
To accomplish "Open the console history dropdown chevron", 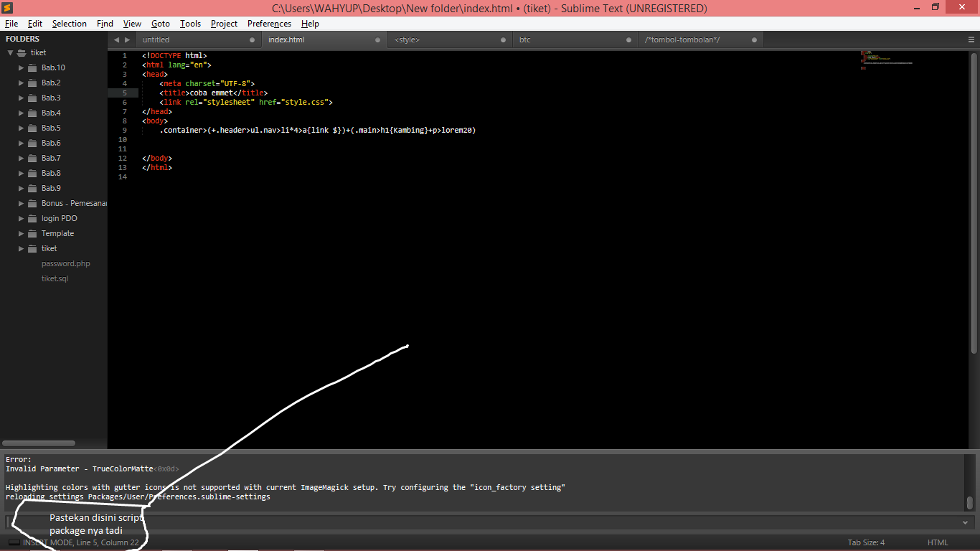I will click(965, 522).
